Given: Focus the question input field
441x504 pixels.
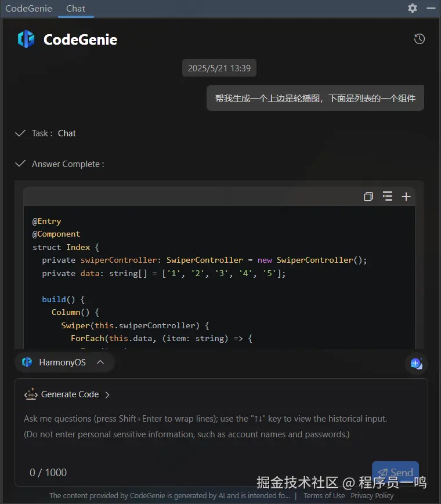Looking at the screenshot, I should tap(221, 426).
